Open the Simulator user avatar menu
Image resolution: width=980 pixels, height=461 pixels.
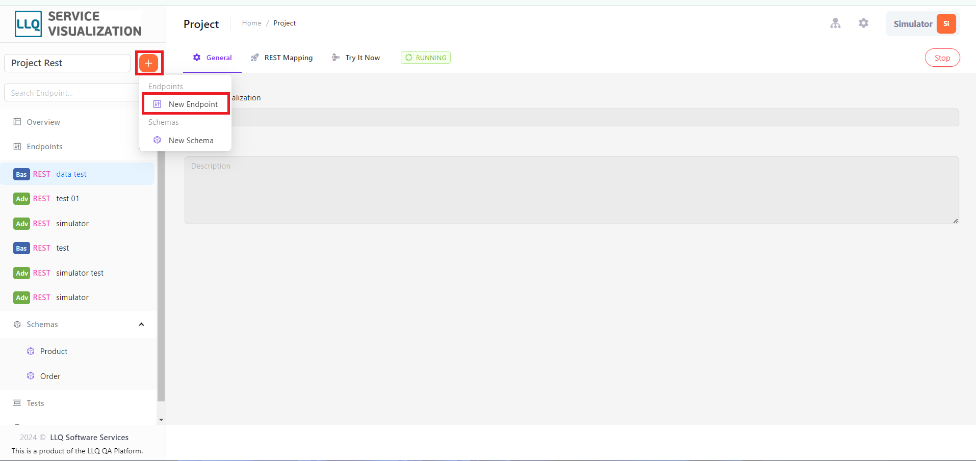click(923, 24)
